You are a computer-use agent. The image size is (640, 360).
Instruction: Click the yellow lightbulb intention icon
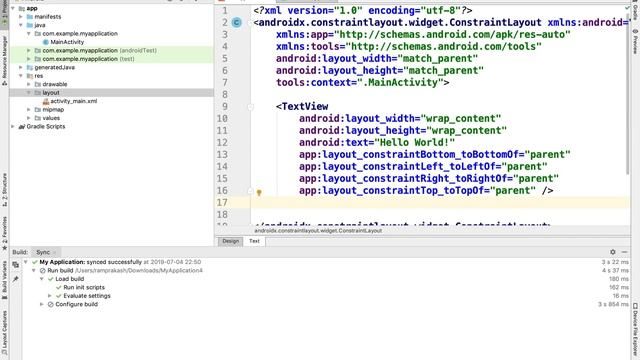click(x=259, y=193)
